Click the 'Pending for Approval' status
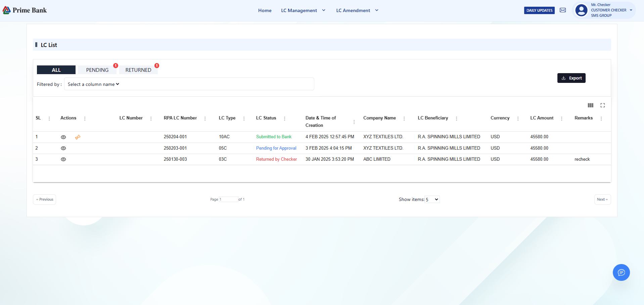Screen dimensions: 644x305 click(276, 148)
